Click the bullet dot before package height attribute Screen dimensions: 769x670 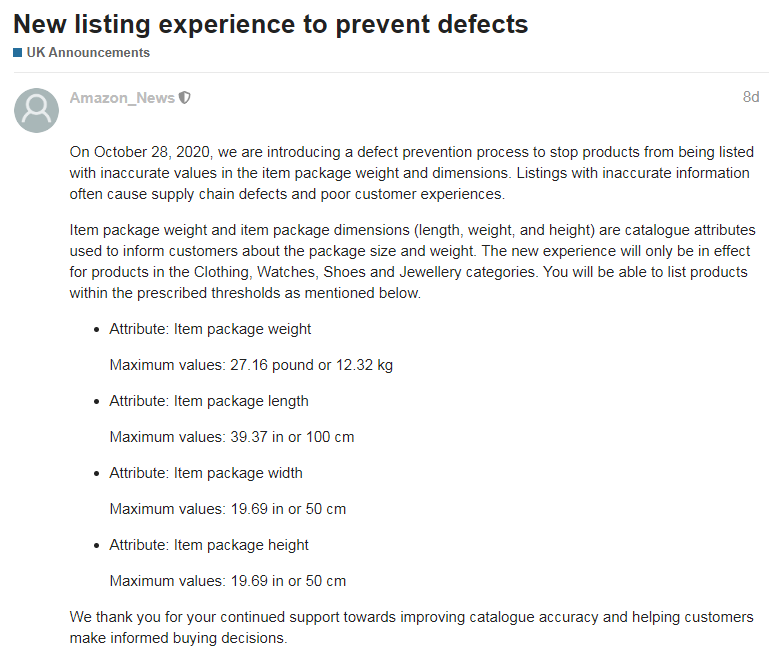click(x=97, y=546)
